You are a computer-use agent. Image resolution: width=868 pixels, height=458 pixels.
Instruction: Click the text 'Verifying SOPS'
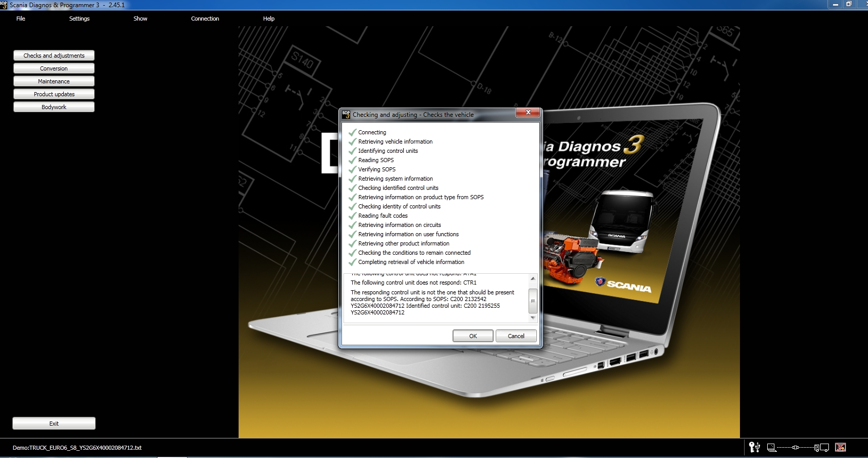click(x=377, y=169)
